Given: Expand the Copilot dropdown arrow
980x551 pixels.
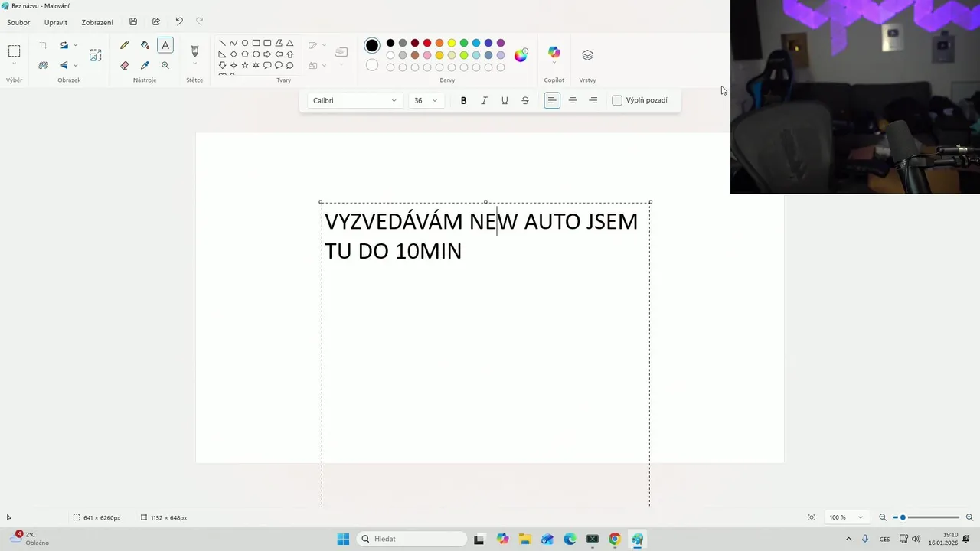Looking at the screenshot, I should point(554,64).
